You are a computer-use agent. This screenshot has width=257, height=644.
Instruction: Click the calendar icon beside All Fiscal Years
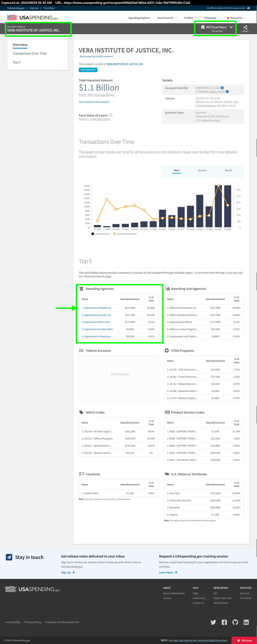tap(203, 27)
